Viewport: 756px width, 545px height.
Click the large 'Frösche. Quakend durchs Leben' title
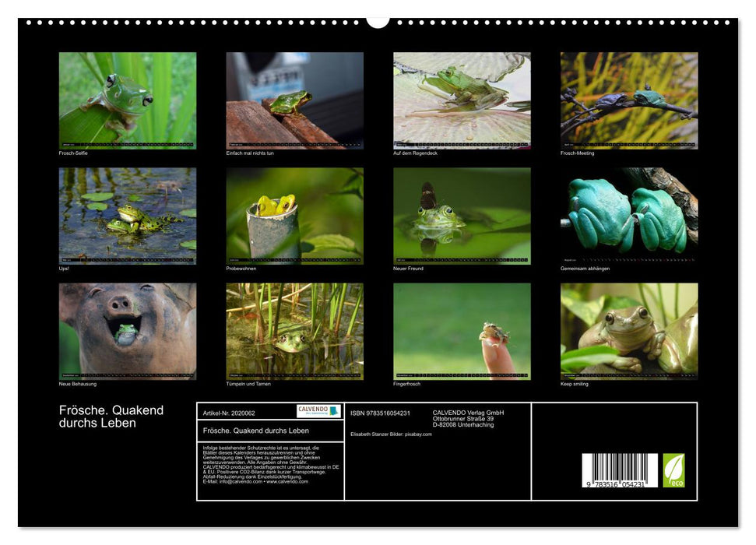(x=111, y=417)
